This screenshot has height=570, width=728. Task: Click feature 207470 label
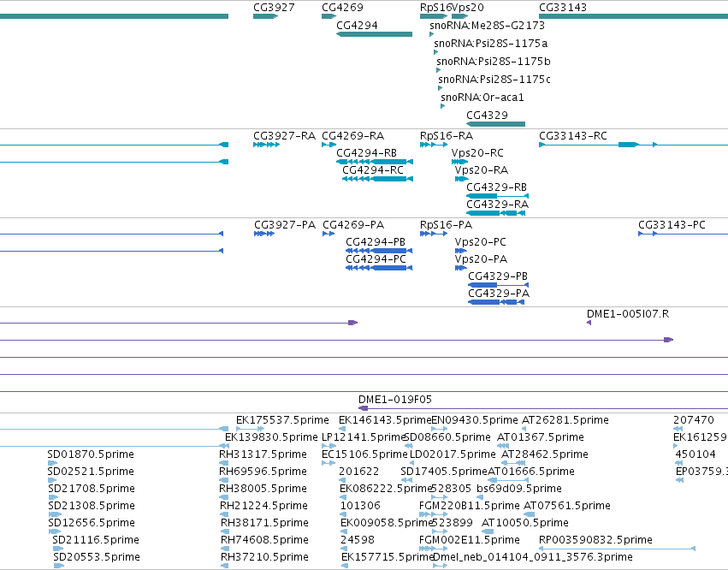click(694, 420)
